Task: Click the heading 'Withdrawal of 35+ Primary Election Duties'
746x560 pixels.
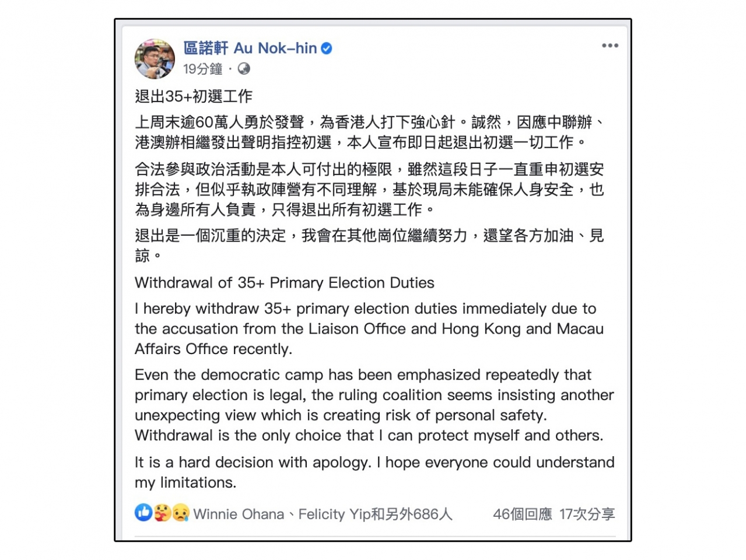Action: (285, 283)
